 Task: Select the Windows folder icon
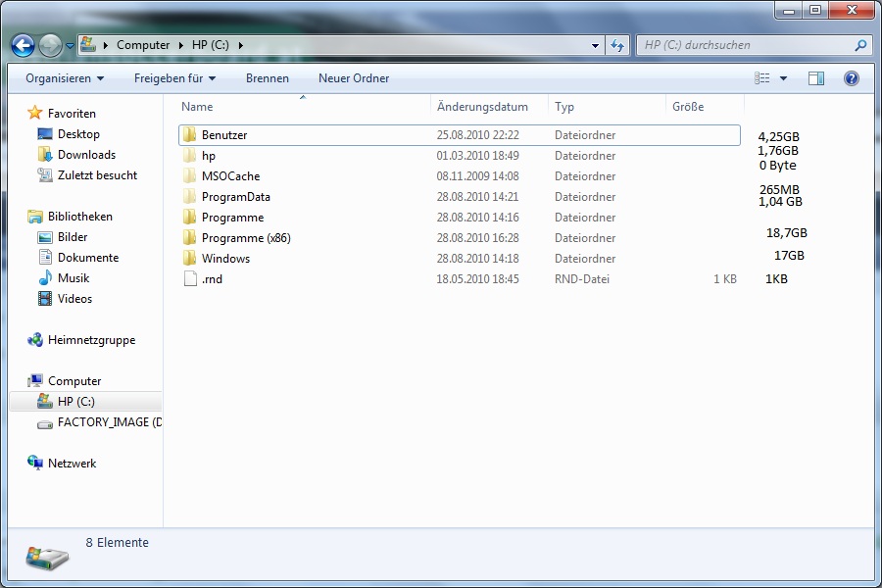[190, 259]
